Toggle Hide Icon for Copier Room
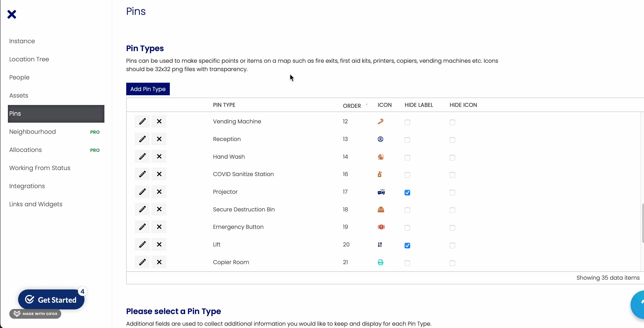 [x=452, y=263]
